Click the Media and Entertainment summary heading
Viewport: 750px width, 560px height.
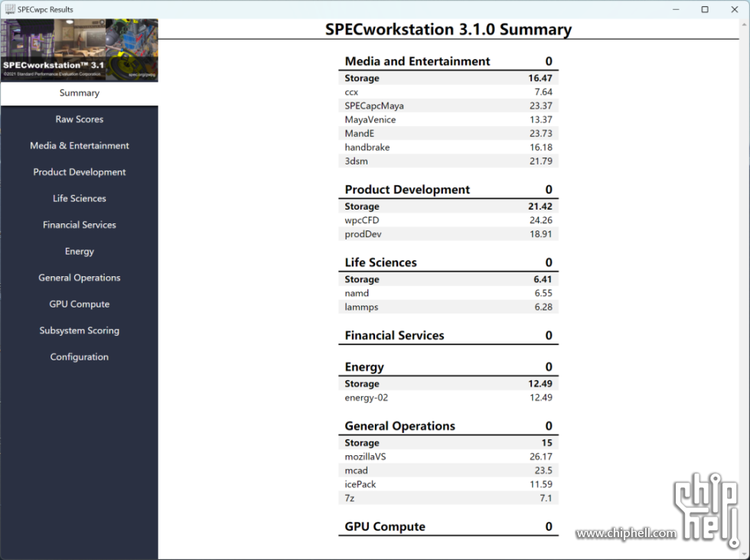[417, 61]
